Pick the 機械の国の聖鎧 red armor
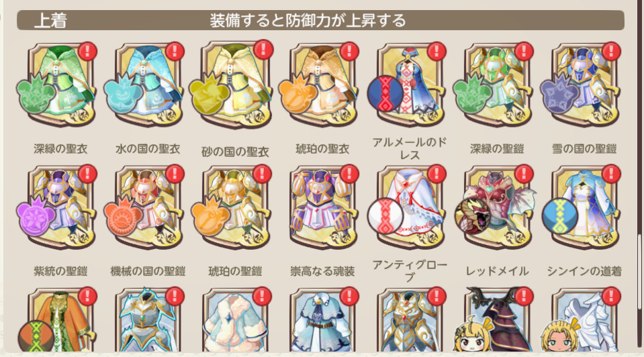644x357 pixels. click(148, 207)
